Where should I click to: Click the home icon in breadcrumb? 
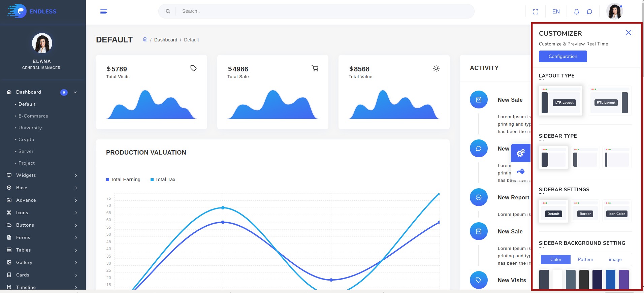(145, 39)
